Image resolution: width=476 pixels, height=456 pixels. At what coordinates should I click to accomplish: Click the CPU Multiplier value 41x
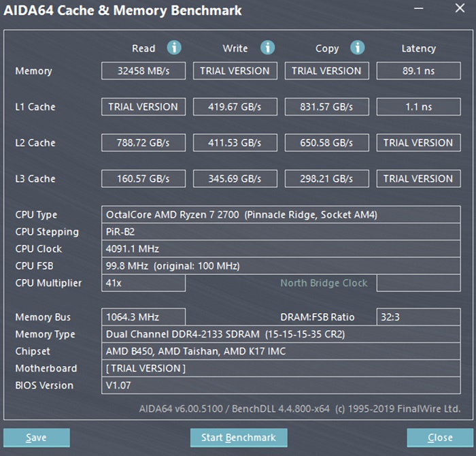point(143,283)
